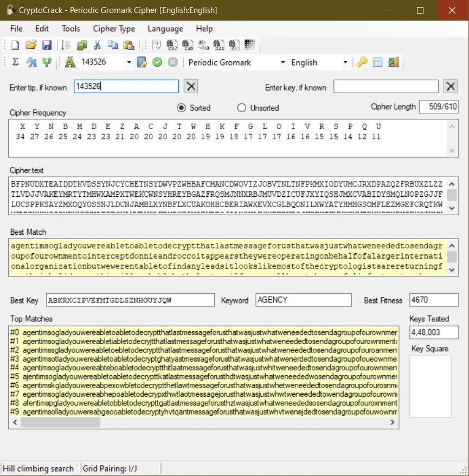Click the blue double-A font icon
This screenshot has height=476, width=469.
(x=31, y=62)
